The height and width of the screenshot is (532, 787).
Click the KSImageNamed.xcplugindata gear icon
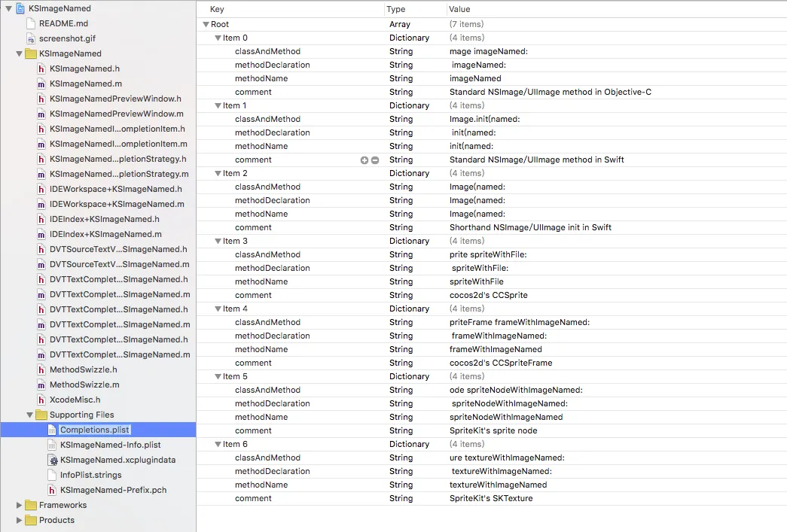(x=52, y=460)
